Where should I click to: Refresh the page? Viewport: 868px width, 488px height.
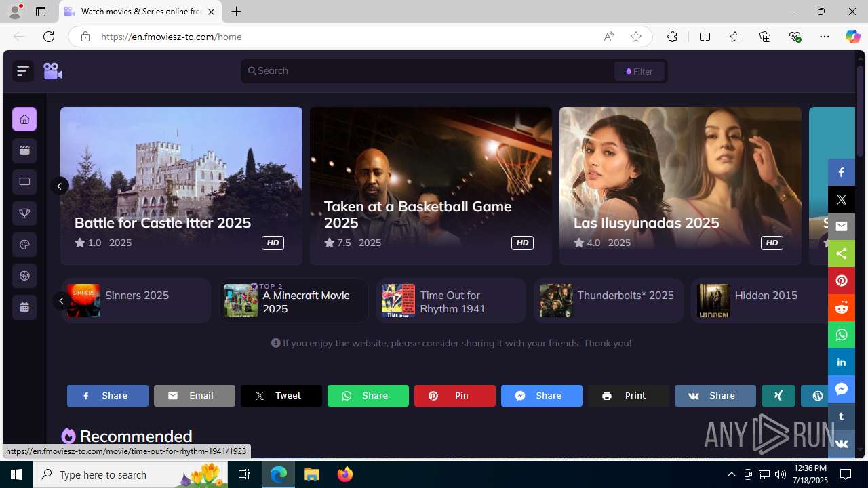pos(49,37)
